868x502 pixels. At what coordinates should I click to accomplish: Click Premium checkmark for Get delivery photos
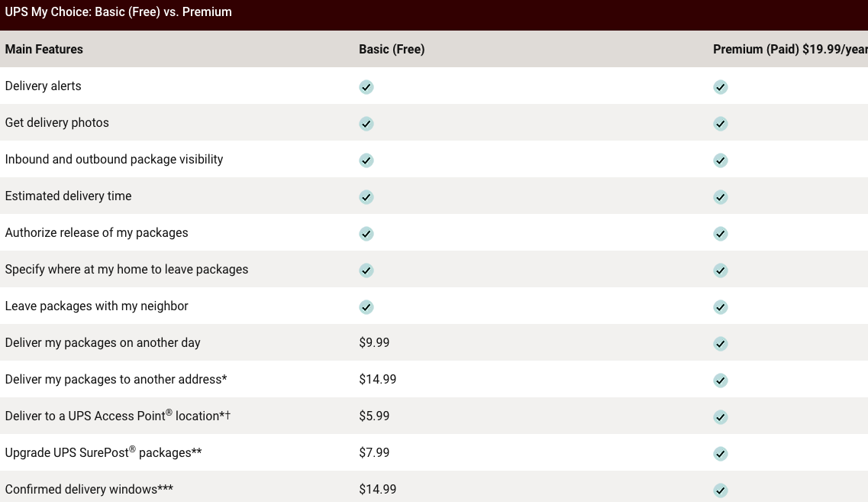click(x=721, y=124)
